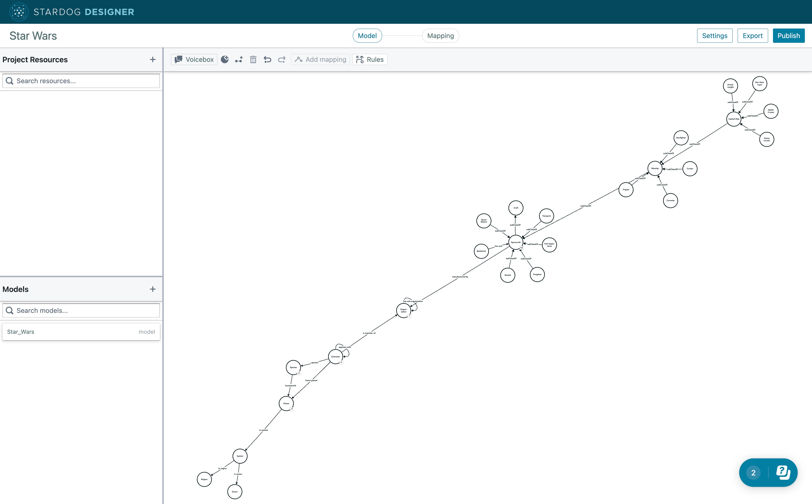Click the add class circle-plus icon

point(225,59)
